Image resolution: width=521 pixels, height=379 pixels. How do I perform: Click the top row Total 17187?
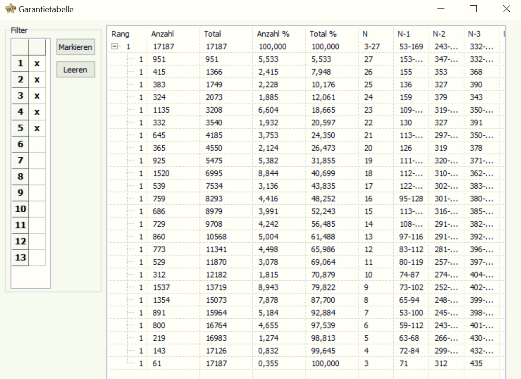[217, 46]
